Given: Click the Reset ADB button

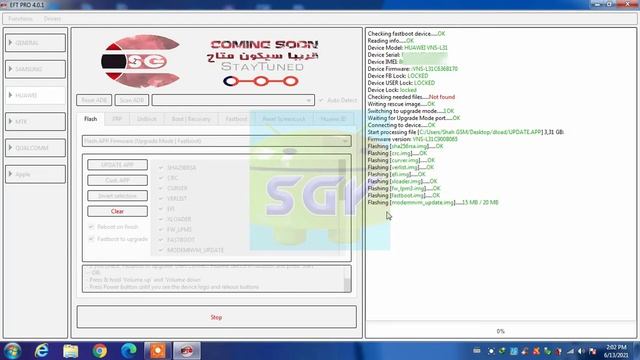Looking at the screenshot, I should [94, 100].
